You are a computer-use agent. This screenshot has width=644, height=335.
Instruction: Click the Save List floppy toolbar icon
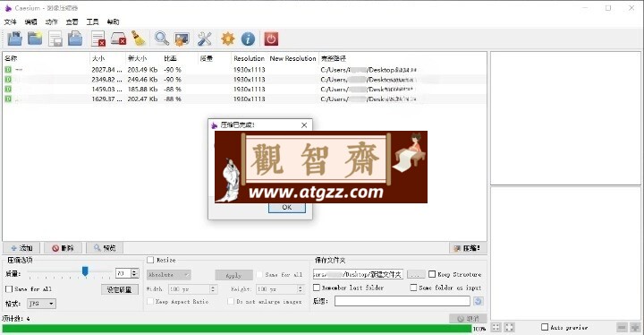[55, 39]
